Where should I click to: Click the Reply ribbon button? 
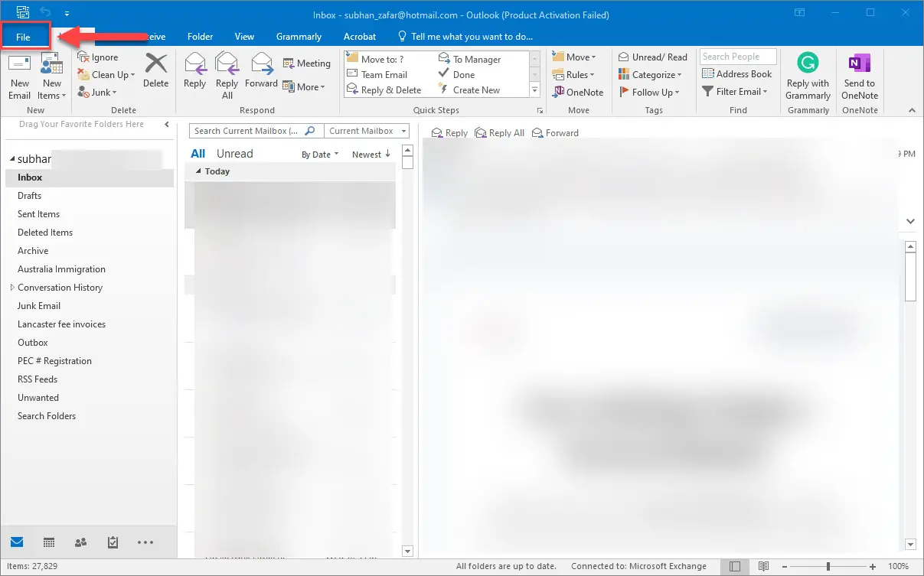[195, 70]
